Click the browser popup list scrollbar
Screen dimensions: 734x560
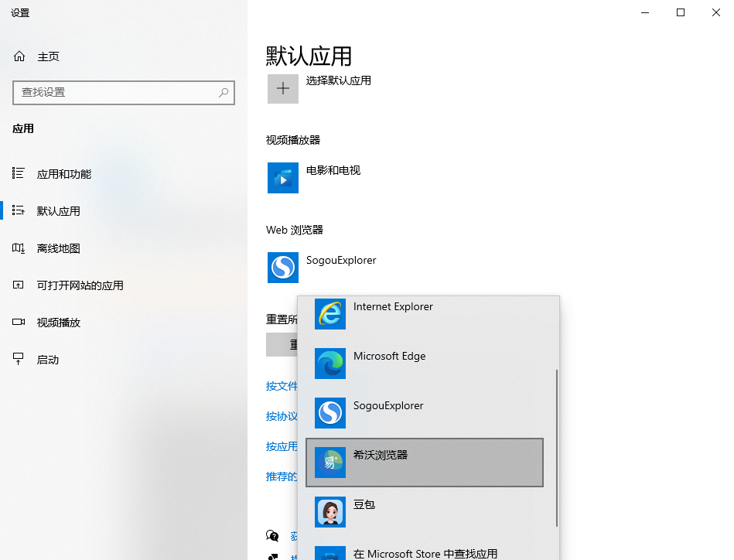pos(557,448)
